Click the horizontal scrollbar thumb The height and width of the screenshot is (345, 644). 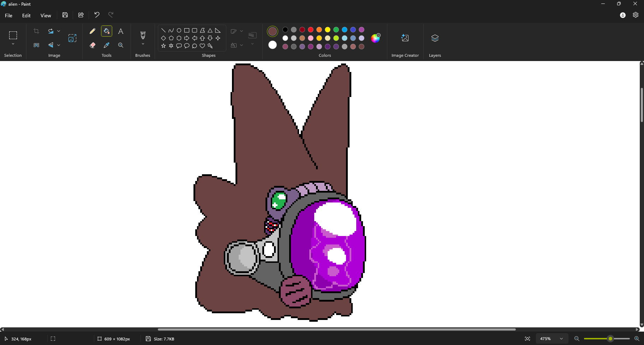click(x=336, y=329)
